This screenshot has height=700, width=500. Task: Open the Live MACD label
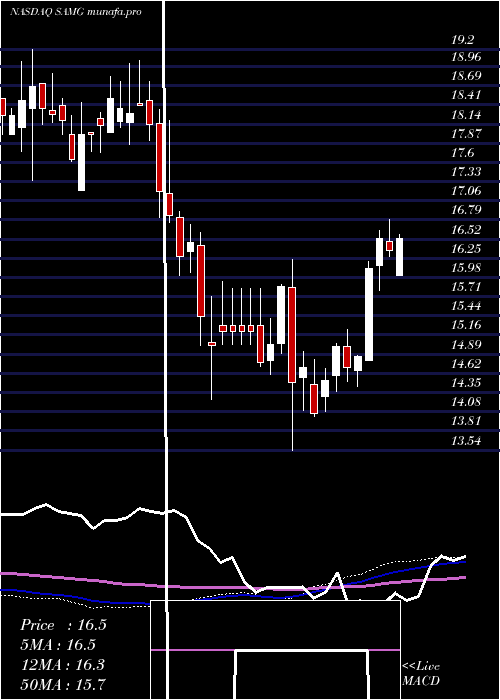point(421,674)
